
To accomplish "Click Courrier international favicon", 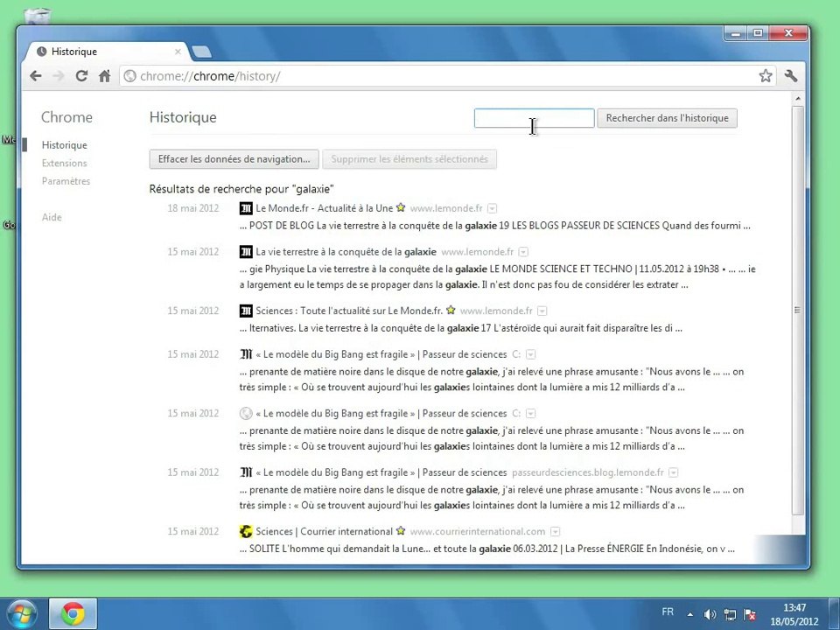I will pos(246,531).
